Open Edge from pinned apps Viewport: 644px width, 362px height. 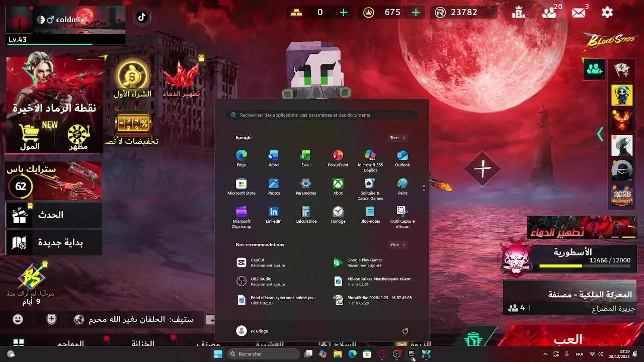point(242,158)
